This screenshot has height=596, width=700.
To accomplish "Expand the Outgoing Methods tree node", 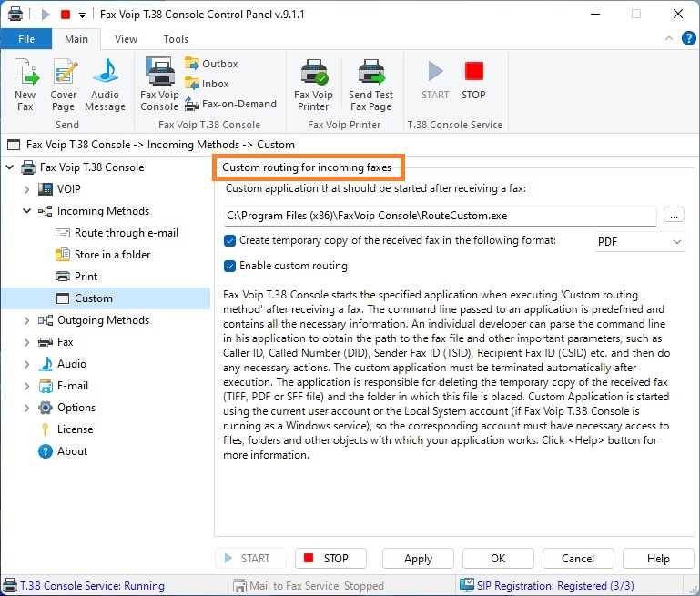I will coord(26,320).
